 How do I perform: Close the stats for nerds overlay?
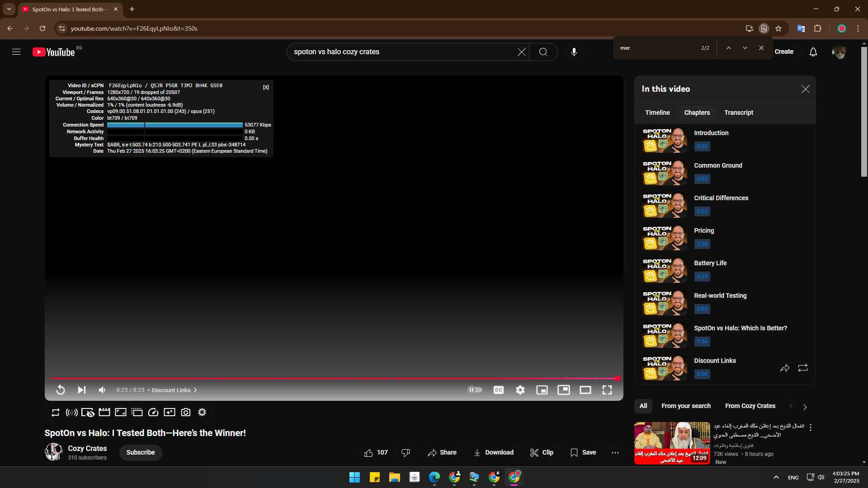pyautogui.click(x=266, y=87)
